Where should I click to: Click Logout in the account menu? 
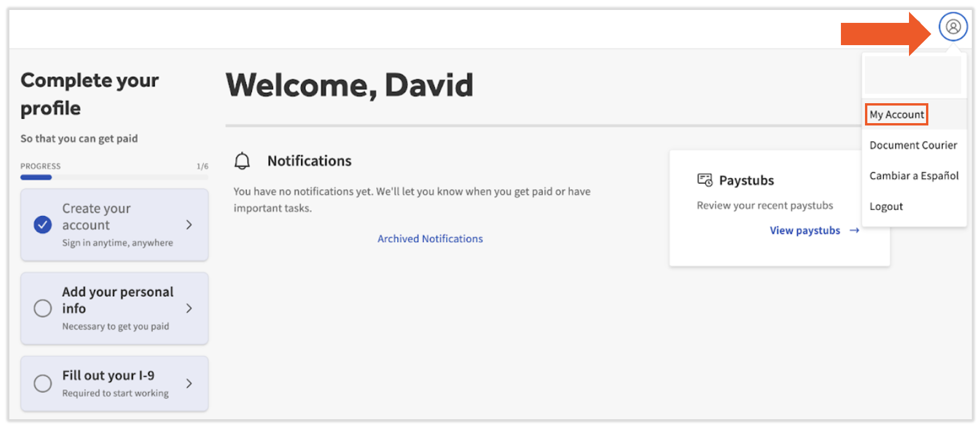[886, 206]
